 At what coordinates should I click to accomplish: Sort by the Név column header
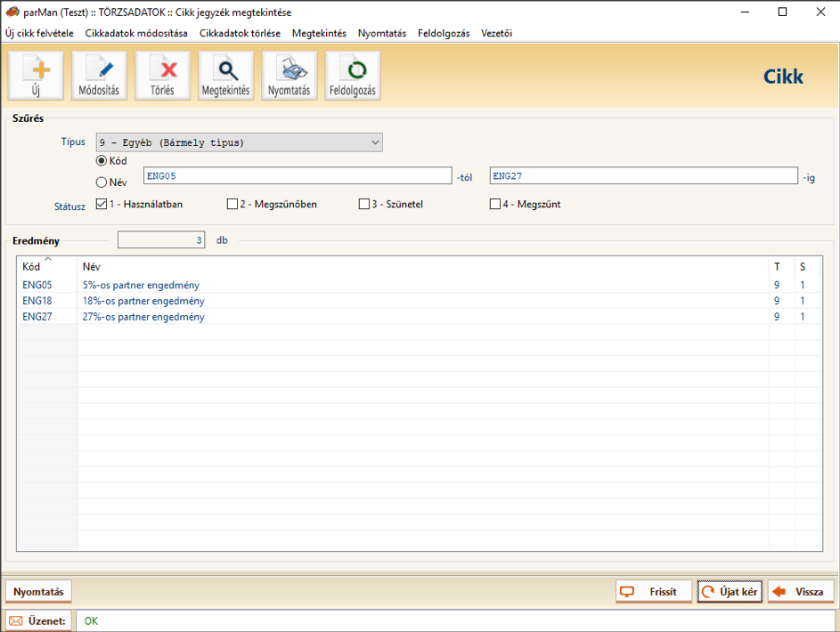pyautogui.click(x=423, y=266)
